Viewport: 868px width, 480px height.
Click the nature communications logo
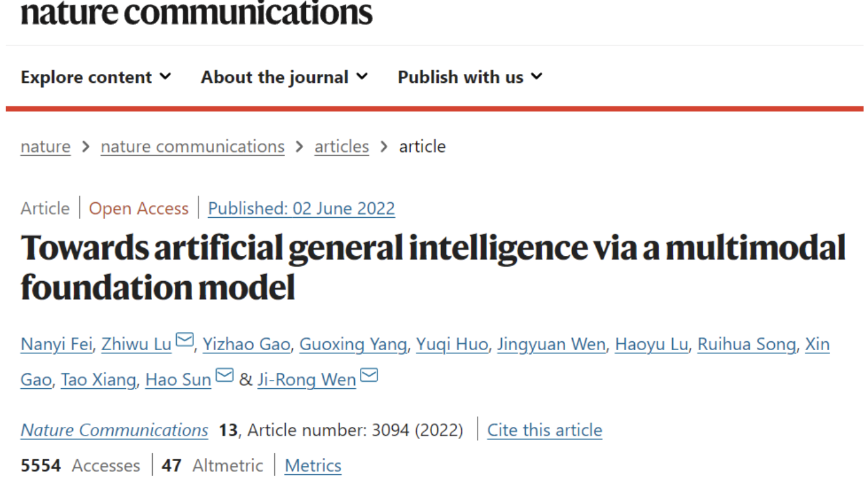point(196,12)
